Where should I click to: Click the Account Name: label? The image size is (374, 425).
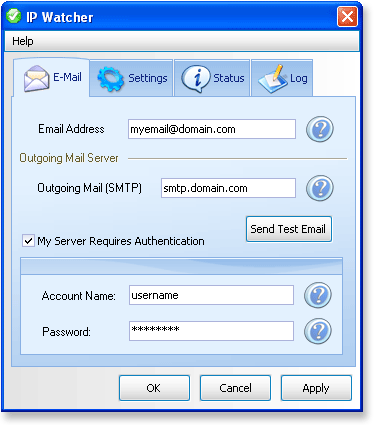coord(79,296)
